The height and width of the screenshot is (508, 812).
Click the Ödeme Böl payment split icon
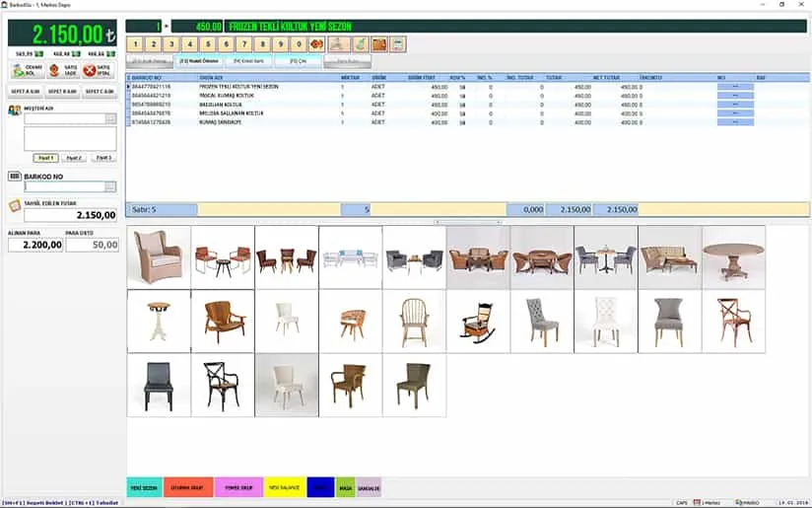click(x=24, y=70)
